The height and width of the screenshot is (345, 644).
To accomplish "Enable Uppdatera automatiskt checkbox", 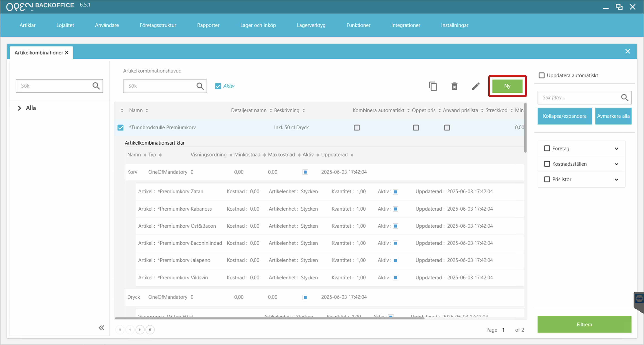I will tap(542, 76).
